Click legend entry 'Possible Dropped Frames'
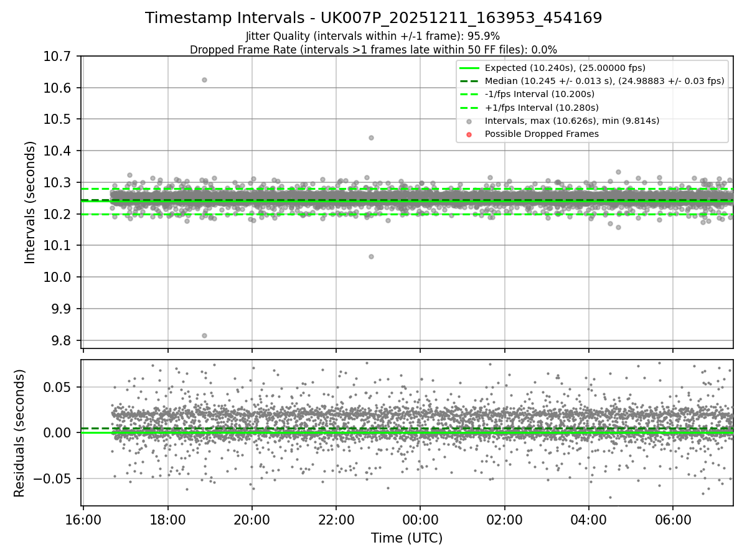 click(542, 134)
